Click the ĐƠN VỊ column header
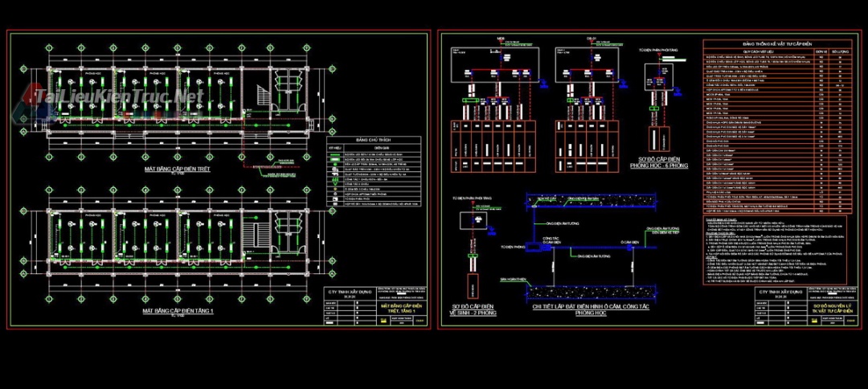 821,51
